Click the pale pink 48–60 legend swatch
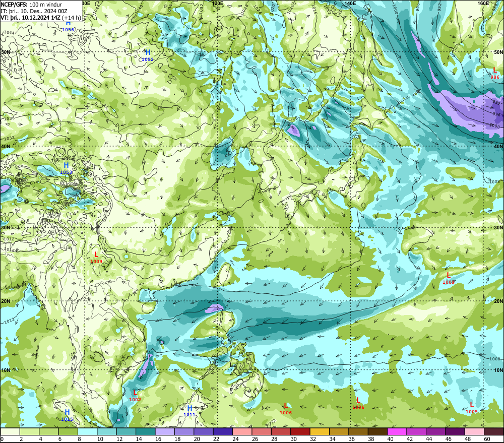 click(x=475, y=431)
